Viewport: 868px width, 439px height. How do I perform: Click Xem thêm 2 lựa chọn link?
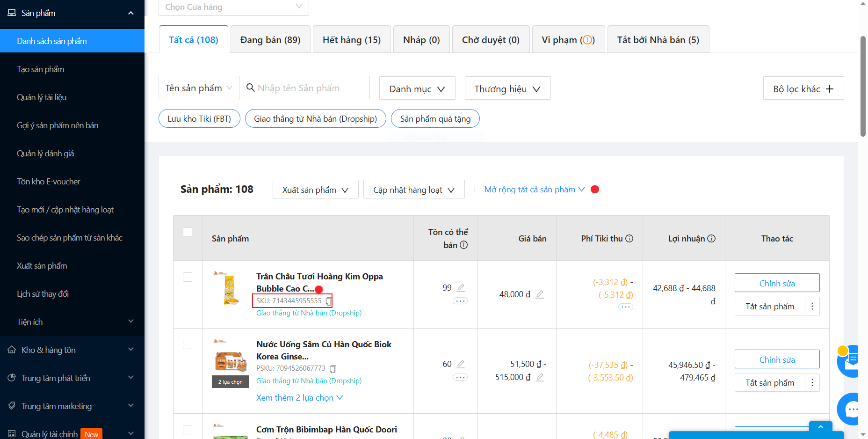(x=299, y=398)
